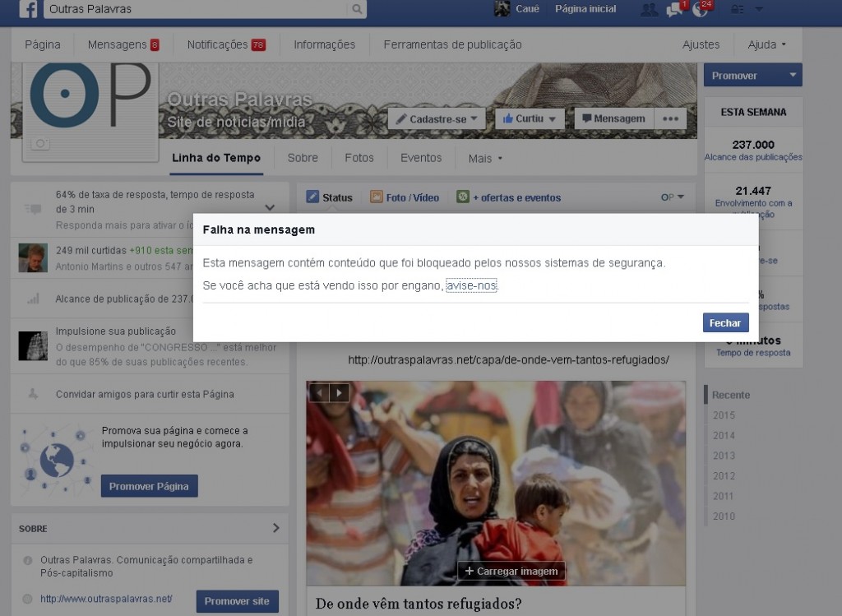Open top bar account dropdown arrow
This screenshot has width=842, height=616.
(759, 9)
